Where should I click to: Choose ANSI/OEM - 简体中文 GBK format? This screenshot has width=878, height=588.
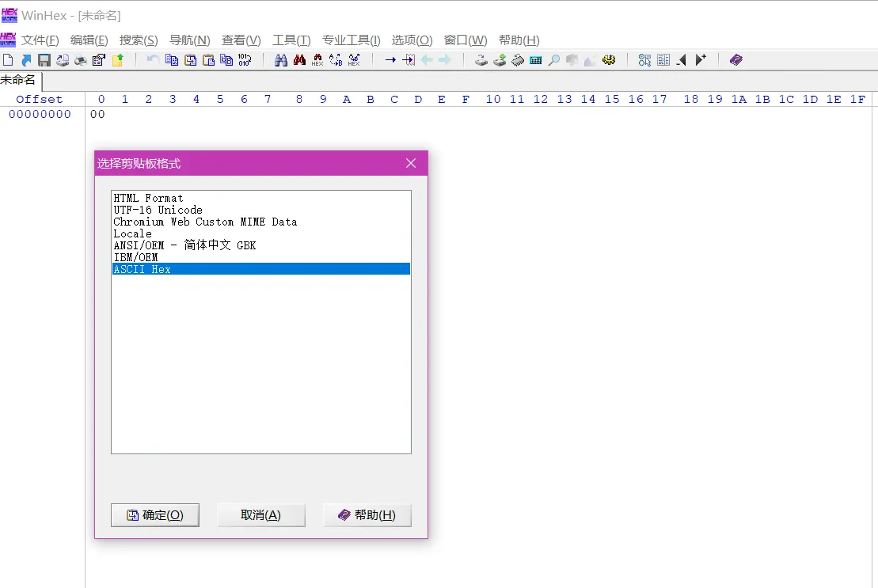coord(184,245)
